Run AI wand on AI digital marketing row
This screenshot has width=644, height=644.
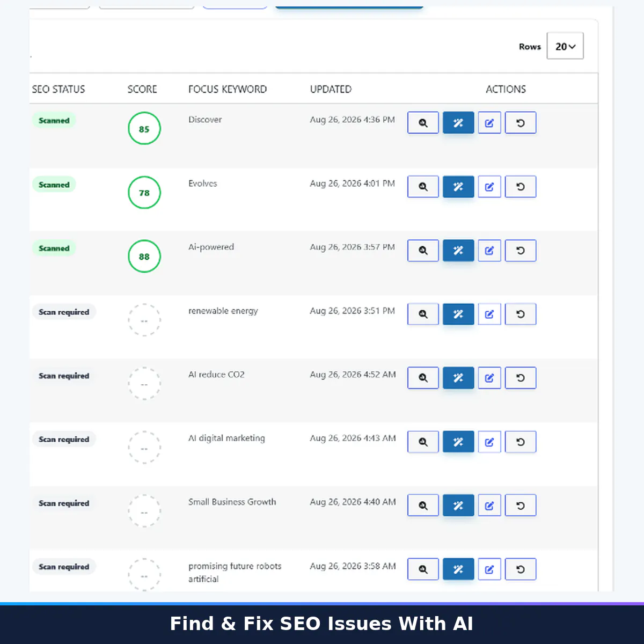pos(458,442)
